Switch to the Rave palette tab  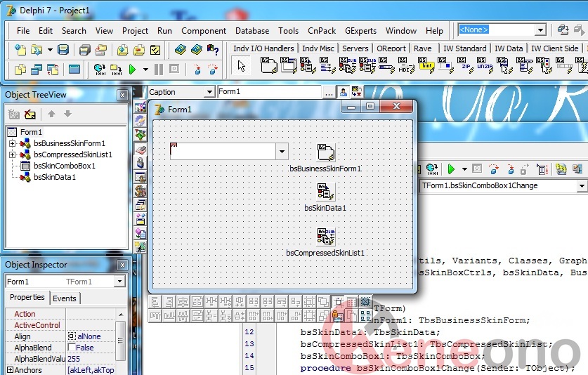pos(423,48)
